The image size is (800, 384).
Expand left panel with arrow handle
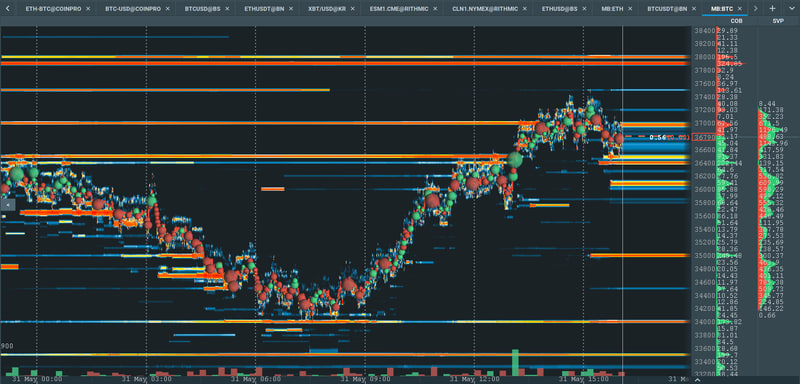click(7, 204)
